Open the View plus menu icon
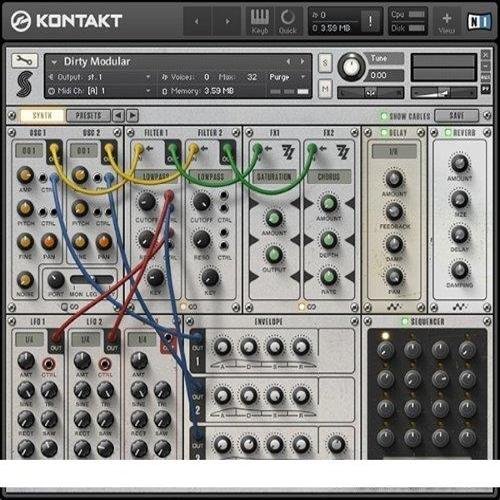 click(x=447, y=22)
